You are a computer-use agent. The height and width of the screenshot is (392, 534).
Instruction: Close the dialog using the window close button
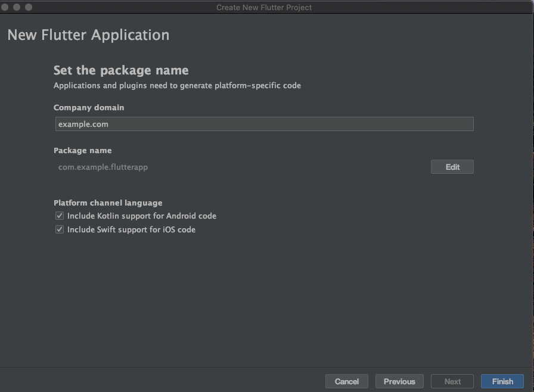(x=5, y=7)
